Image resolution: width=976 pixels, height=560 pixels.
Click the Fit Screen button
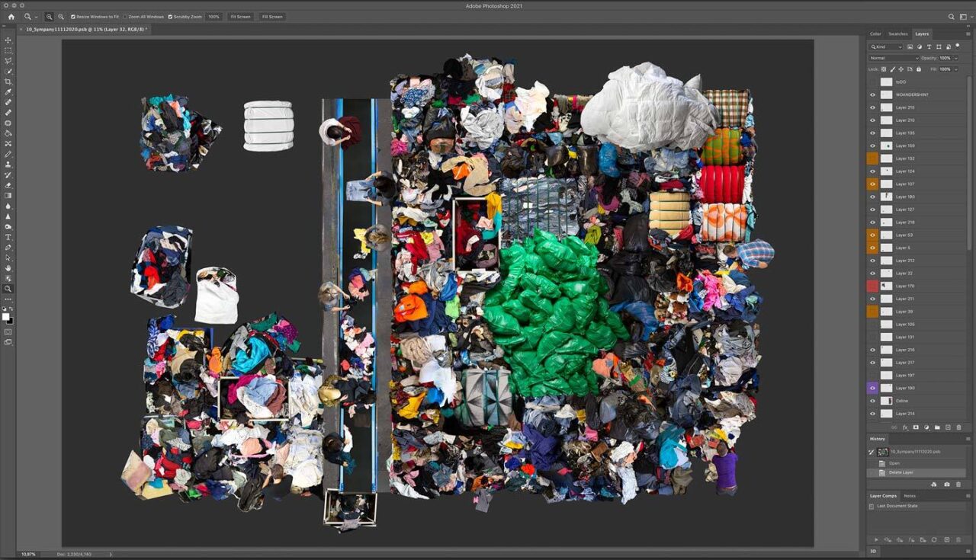click(240, 17)
